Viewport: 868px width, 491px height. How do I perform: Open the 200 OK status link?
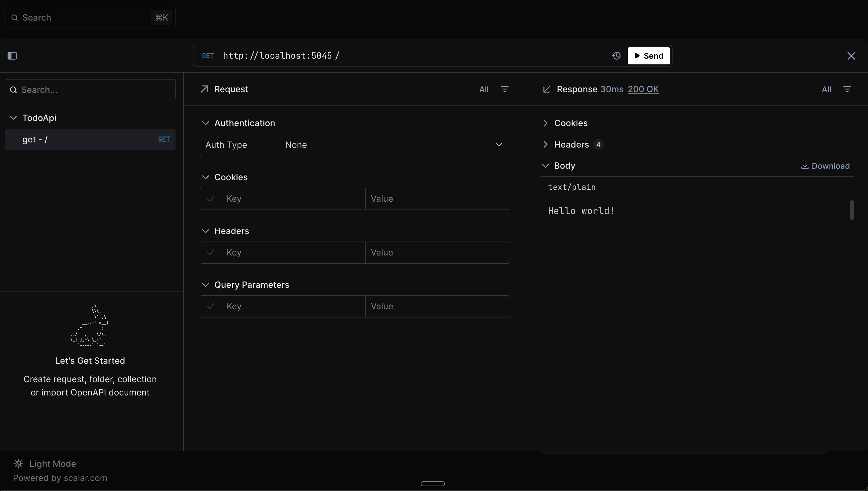[643, 89]
